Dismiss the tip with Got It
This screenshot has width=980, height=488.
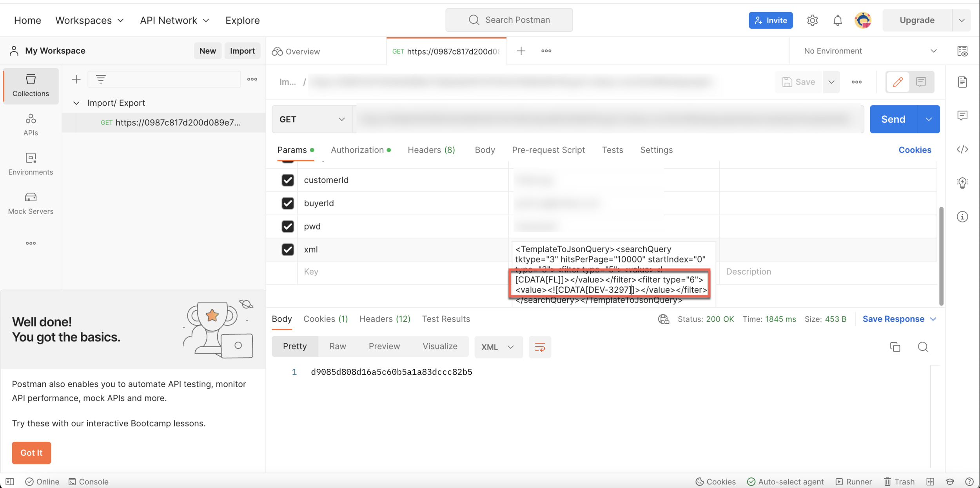[x=31, y=452]
